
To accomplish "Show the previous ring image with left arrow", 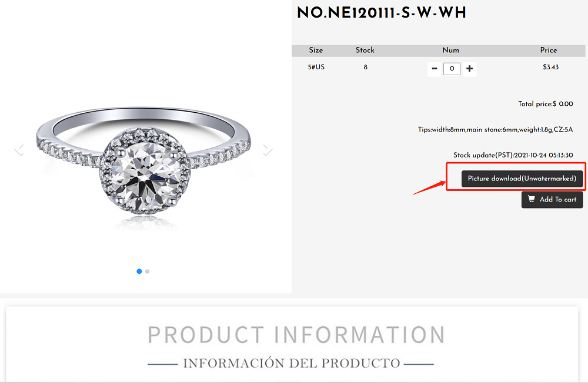I will (x=19, y=150).
